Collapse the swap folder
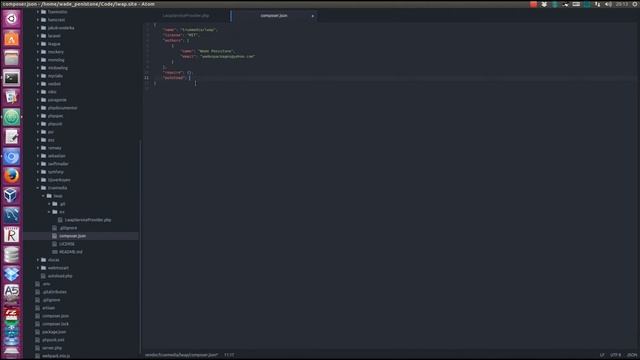Image resolution: width=640 pixels, height=360 pixels. tap(44, 196)
